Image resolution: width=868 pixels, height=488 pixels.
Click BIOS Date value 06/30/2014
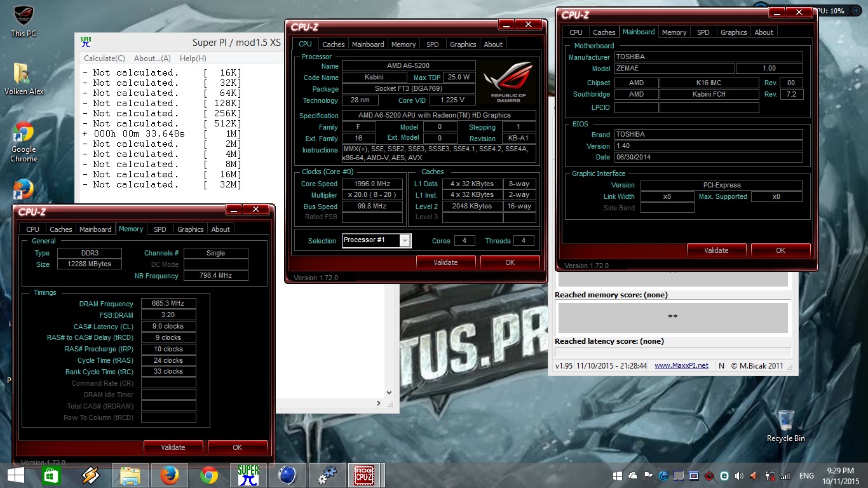click(x=709, y=157)
